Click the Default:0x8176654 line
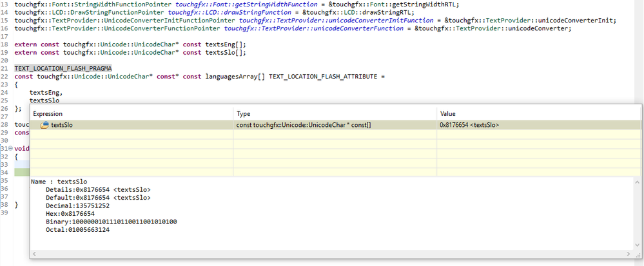 [x=98, y=198]
